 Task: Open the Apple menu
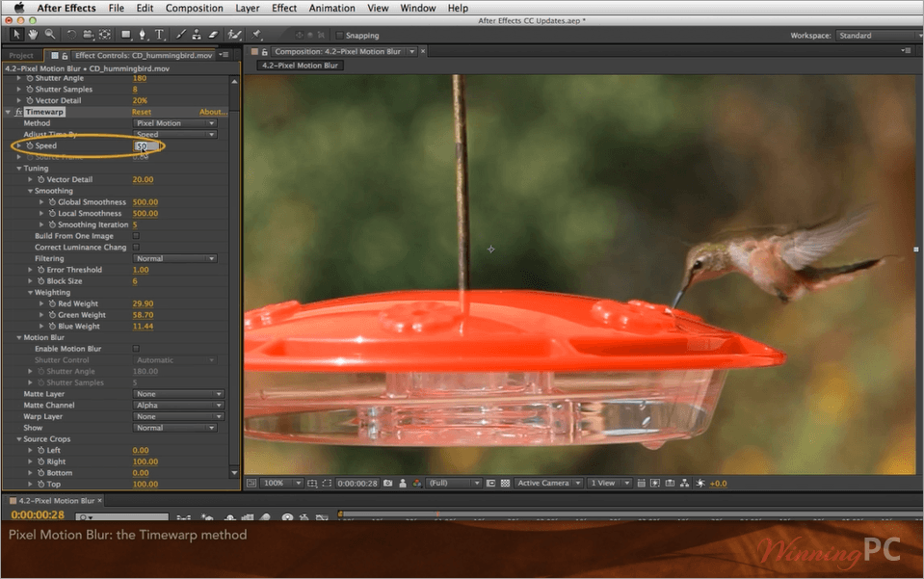click(19, 8)
